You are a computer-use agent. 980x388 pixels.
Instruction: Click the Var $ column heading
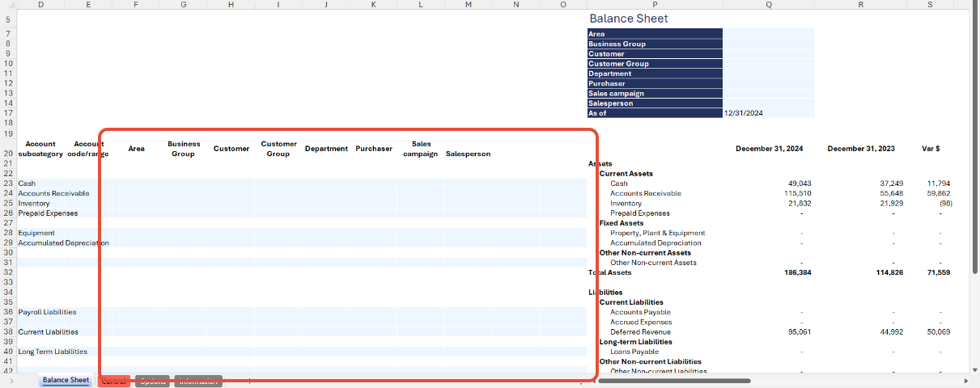pos(931,149)
